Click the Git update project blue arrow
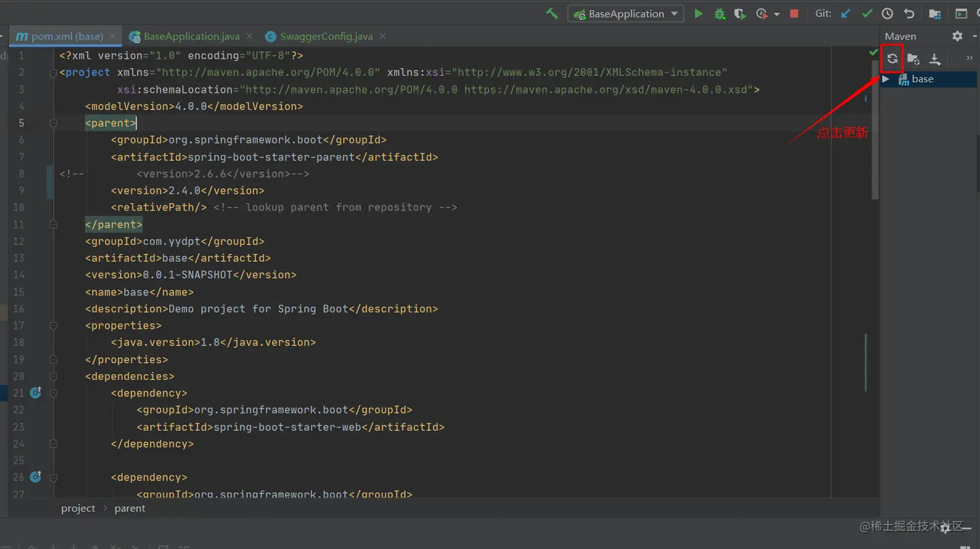Viewport: 980px width, 549px height. point(845,14)
